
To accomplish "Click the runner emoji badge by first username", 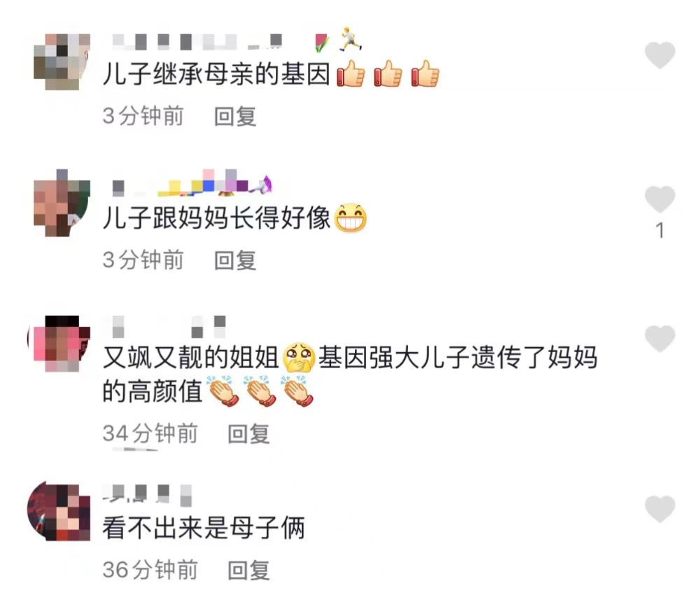I will pos(351,39).
